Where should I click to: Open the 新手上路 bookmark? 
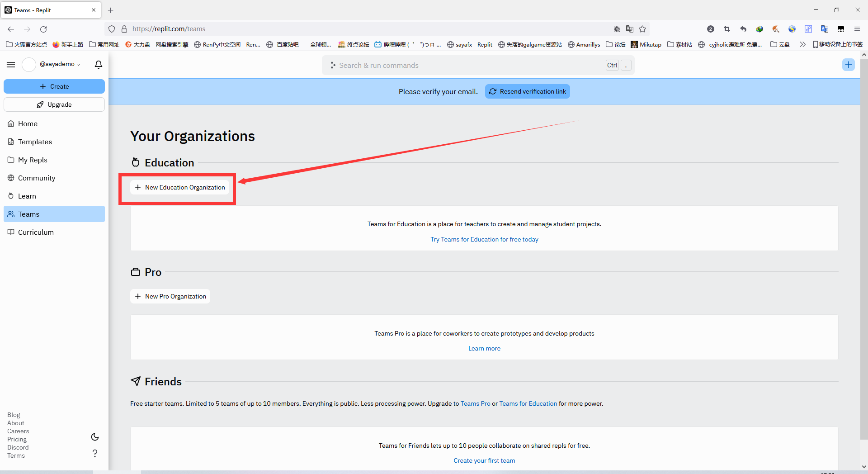pyautogui.click(x=68, y=44)
